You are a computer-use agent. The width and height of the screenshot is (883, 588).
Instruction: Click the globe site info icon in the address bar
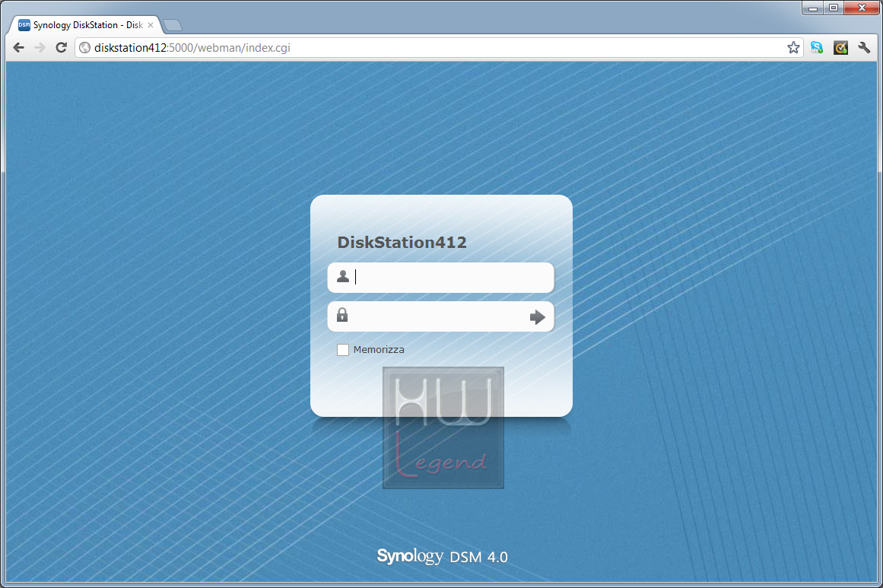(85, 48)
